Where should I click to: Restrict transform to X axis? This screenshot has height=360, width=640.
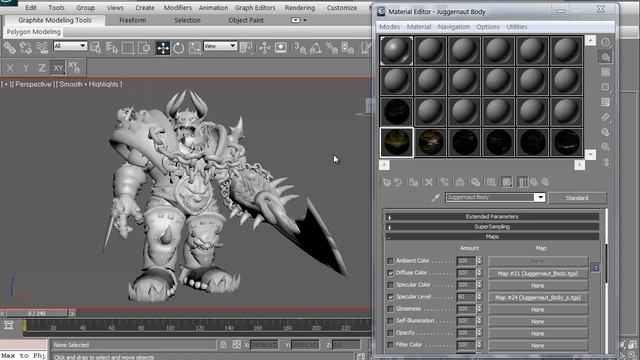click(10, 68)
